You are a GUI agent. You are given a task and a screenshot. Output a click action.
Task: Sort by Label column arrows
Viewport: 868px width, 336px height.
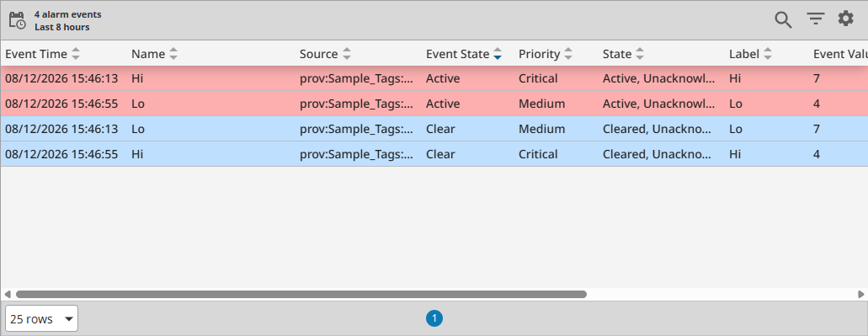tap(767, 54)
